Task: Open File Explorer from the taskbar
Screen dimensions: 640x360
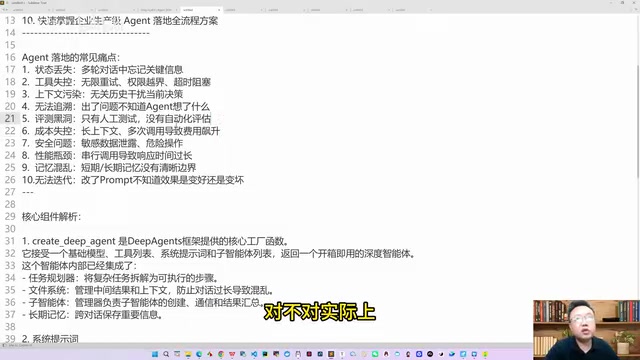Action: [x=188, y=354]
